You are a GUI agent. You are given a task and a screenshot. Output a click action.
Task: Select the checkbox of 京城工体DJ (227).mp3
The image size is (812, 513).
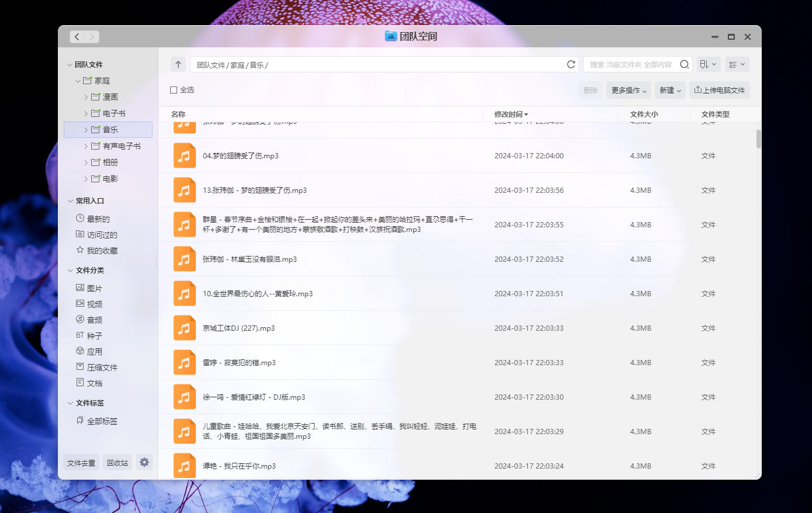(x=185, y=328)
